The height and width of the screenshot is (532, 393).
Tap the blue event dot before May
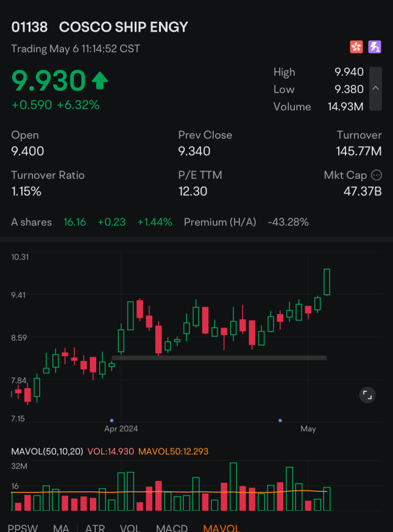click(280, 421)
